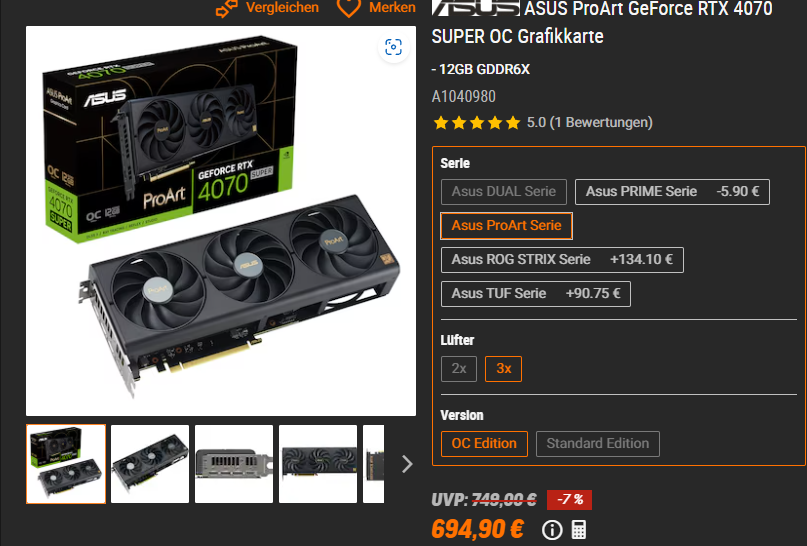Image resolution: width=807 pixels, height=546 pixels.
Task: Select the 2x Lüfter option
Action: [x=459, y=369]
